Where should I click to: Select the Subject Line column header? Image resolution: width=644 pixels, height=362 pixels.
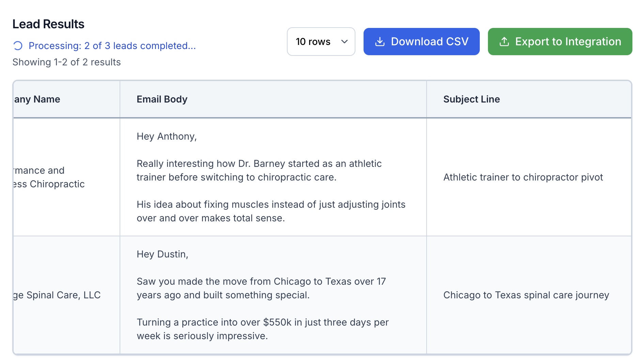click(x=471, y=99)
